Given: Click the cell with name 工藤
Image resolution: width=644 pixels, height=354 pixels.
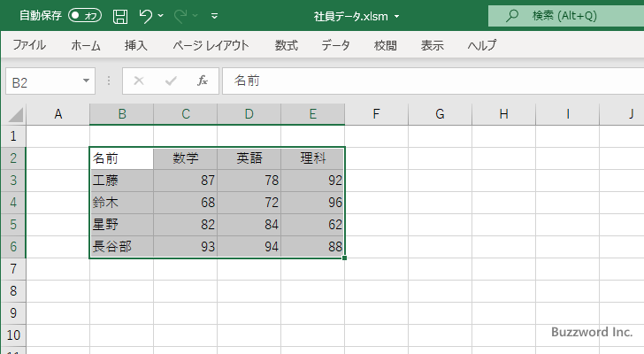Looking at the screenshot, I should point(121,181).
